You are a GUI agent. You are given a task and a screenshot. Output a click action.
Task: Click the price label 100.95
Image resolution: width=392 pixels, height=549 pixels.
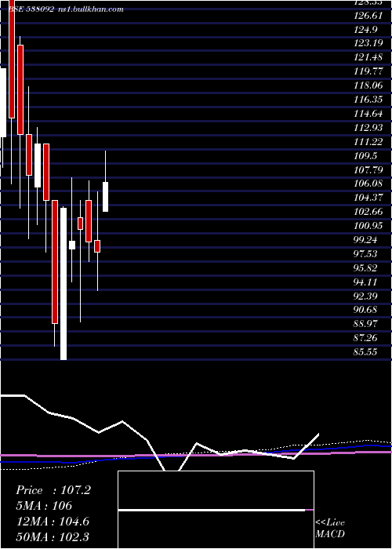[368, 226]
